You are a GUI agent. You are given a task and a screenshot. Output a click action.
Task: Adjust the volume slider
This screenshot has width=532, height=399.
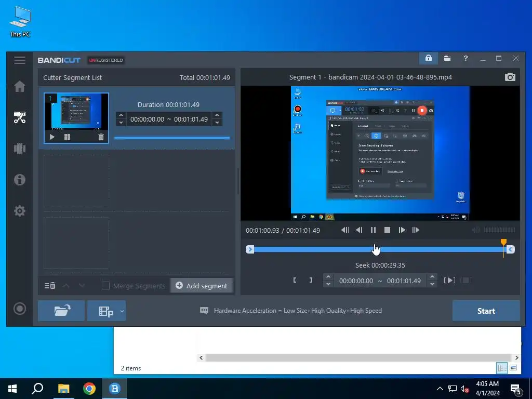click(499, 230)
